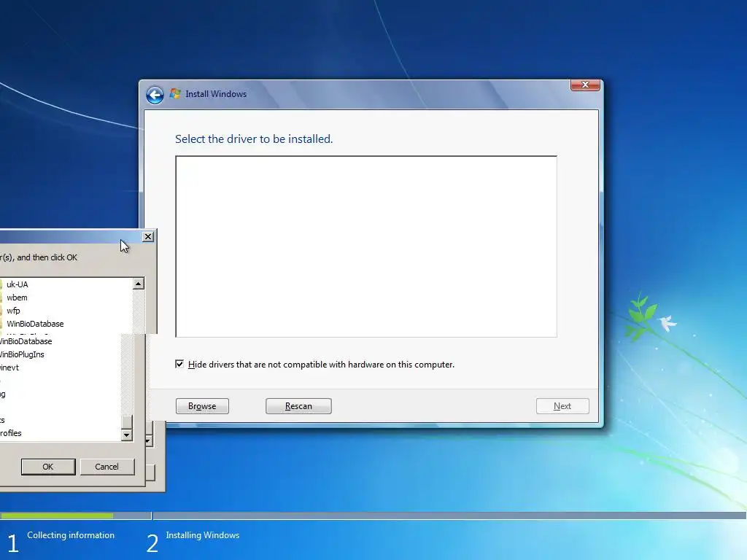Uncheck Hide drivers not compatible with hardware
The image size is (747, 560).
179,365
